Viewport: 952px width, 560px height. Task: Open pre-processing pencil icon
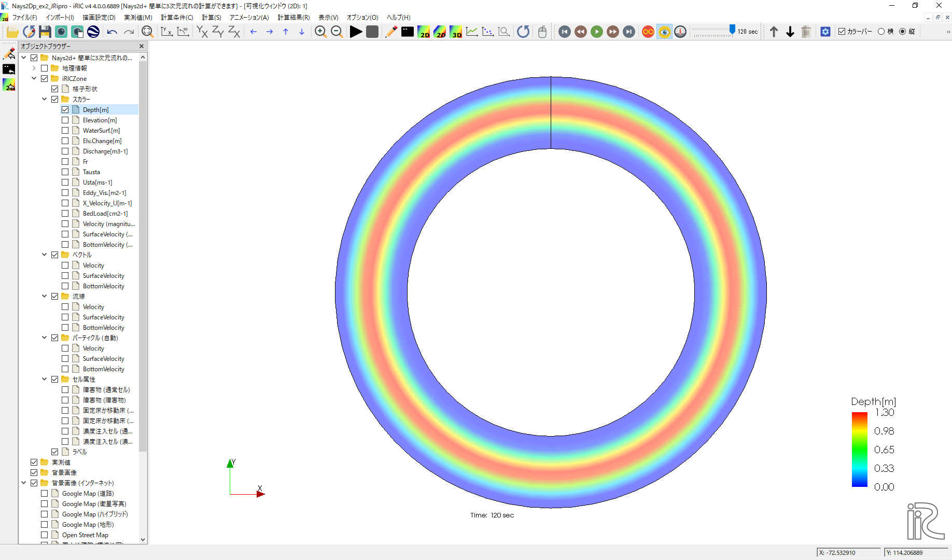pos(391,32)
